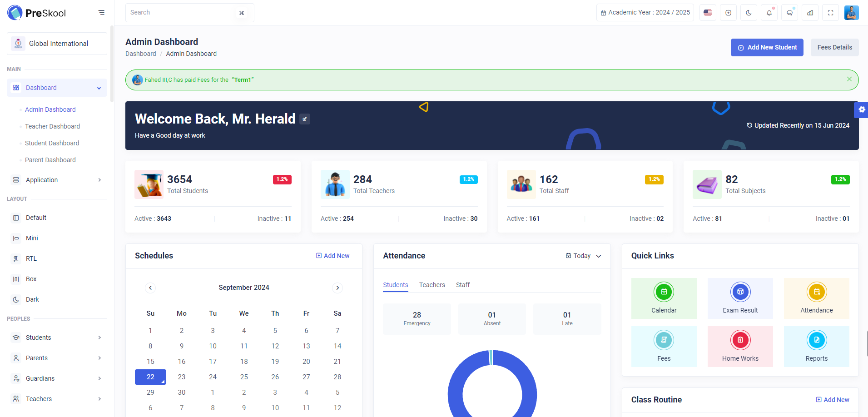This screenshot has width=868, height=417.
Task: Click the Total Subjects book icon
Action: (707, 184)
